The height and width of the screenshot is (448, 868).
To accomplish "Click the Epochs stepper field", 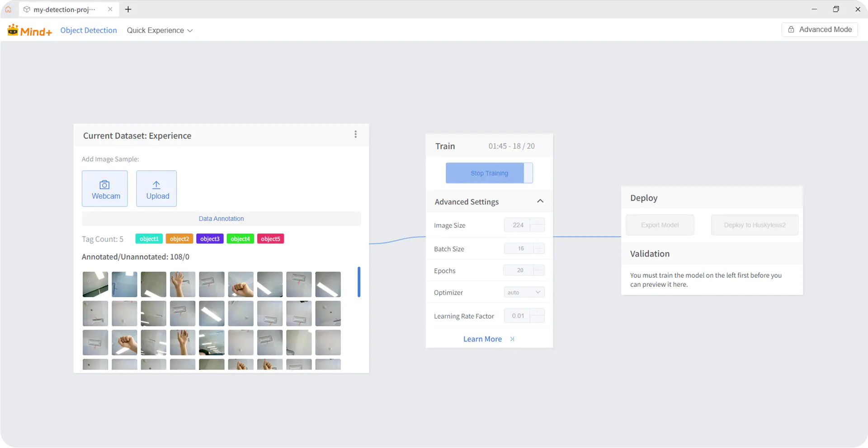I will pyautogui.click(x=519, y=271).
